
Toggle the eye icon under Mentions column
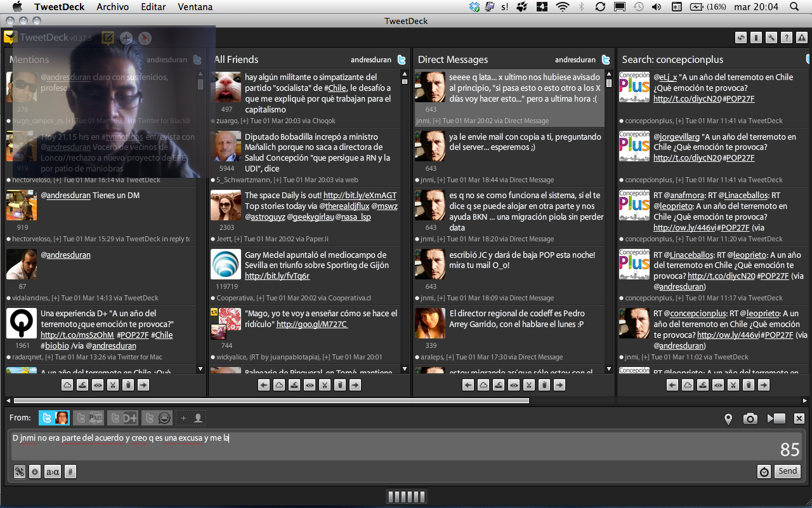[x=98, y=385]
